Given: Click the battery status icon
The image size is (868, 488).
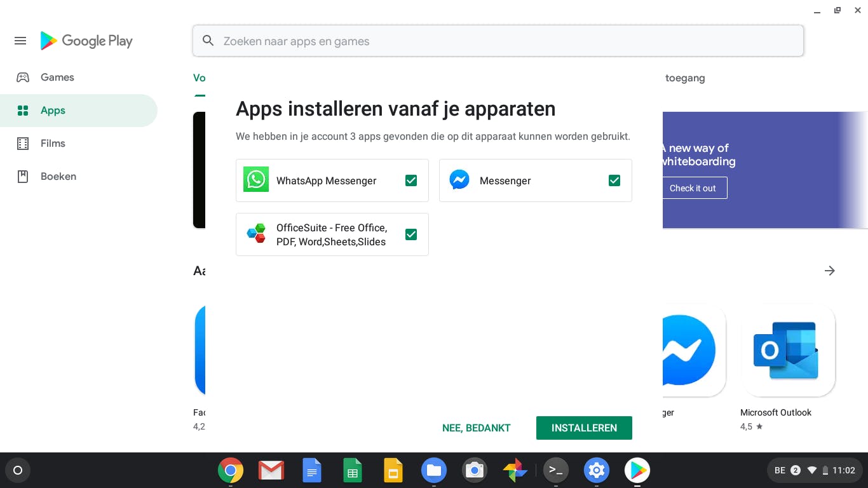Looking at the screenshot, I should [x=825, y=470].
